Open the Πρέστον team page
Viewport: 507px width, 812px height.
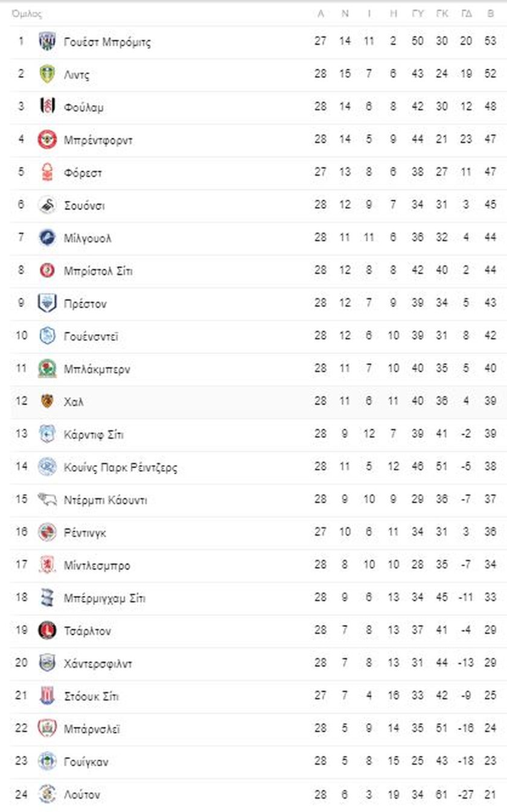tap(86, 304)
